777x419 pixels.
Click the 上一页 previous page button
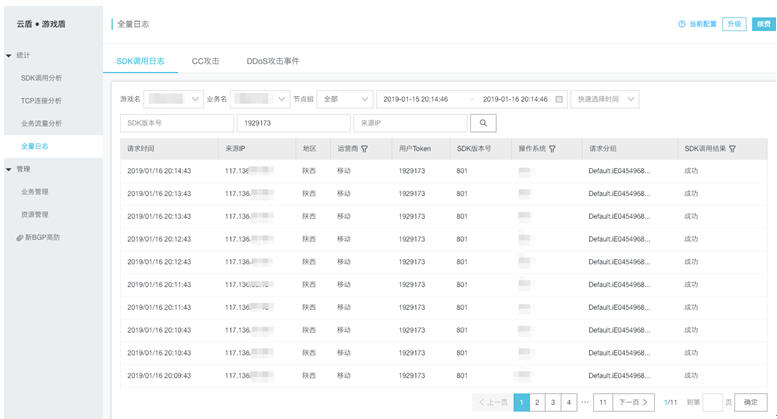click(493, 402)
